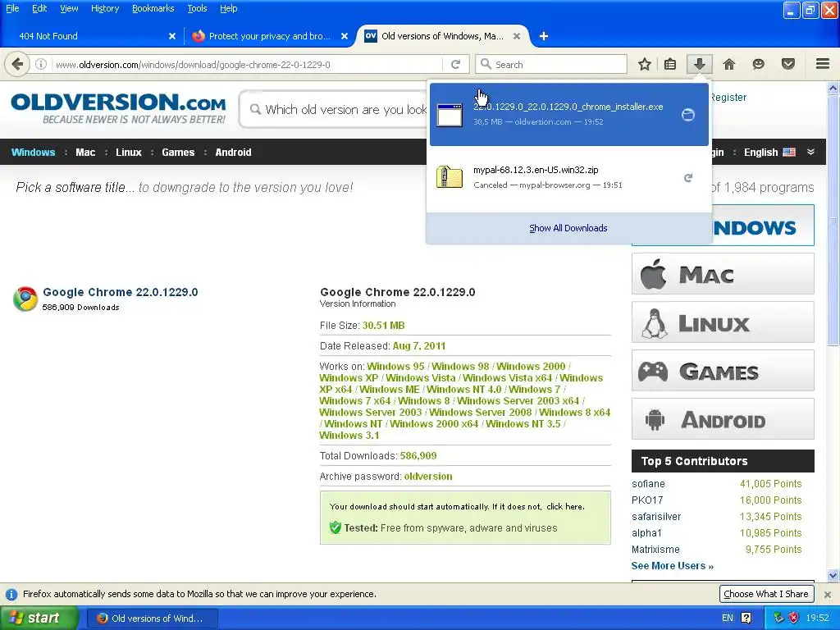Viewport: 840px width, 630px height.
Task: Close the Protect your privacy tab
Action: [x=345, y=36]
